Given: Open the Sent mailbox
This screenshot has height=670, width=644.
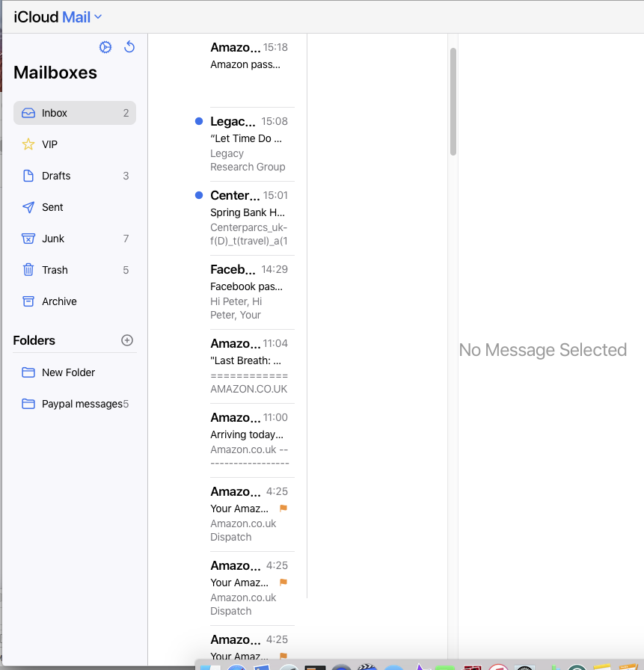Looking at the screenshot, I should coord(75,207).
